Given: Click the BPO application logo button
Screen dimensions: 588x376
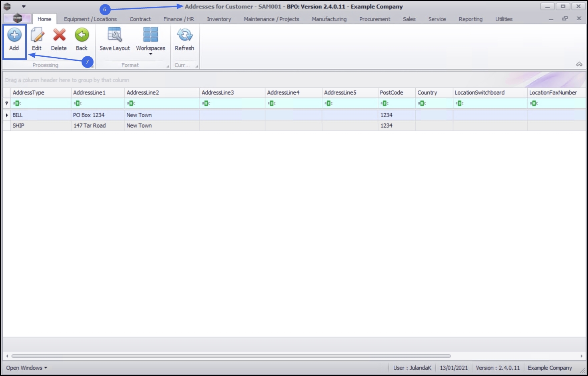Looking at the screenshot, I should [17, 18].
